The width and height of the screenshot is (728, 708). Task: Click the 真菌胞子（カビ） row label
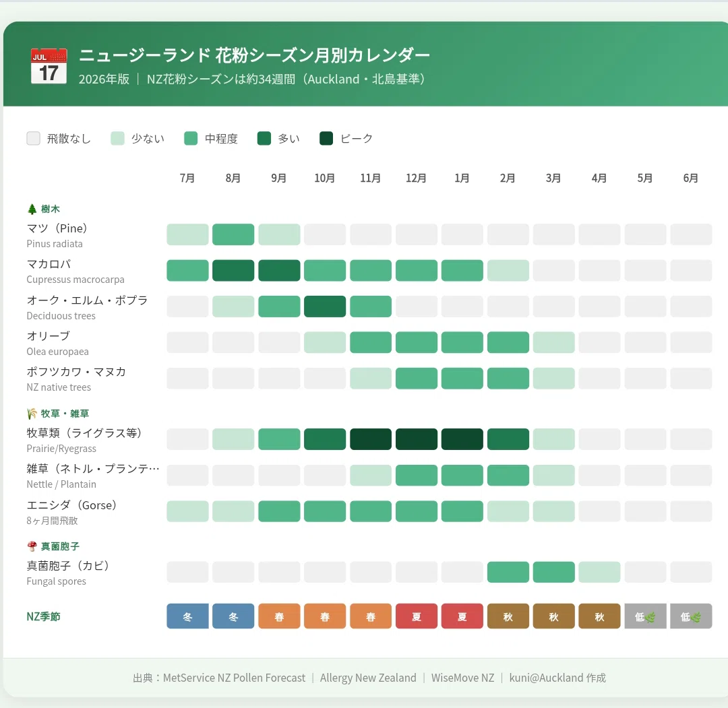[68, 566]
